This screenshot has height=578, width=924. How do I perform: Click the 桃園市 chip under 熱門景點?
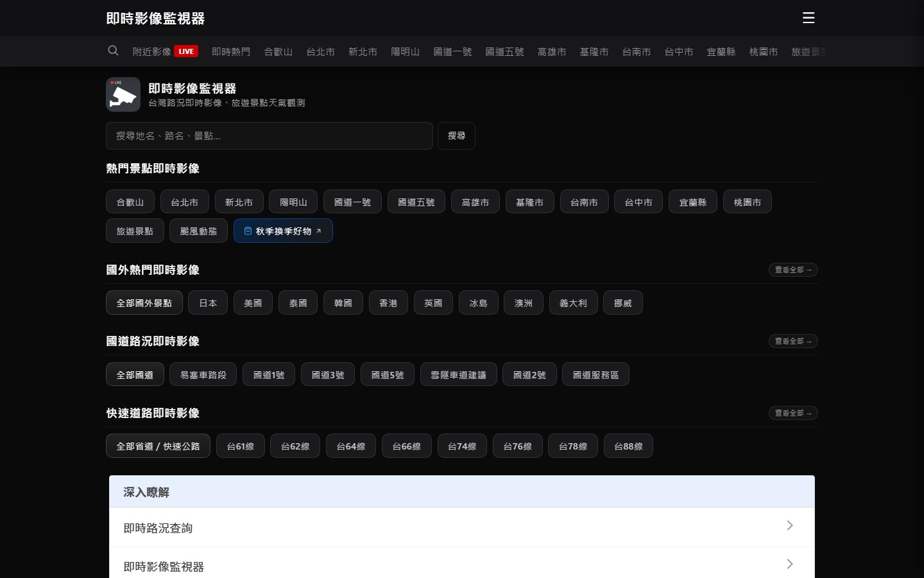(x=748, y=202)
